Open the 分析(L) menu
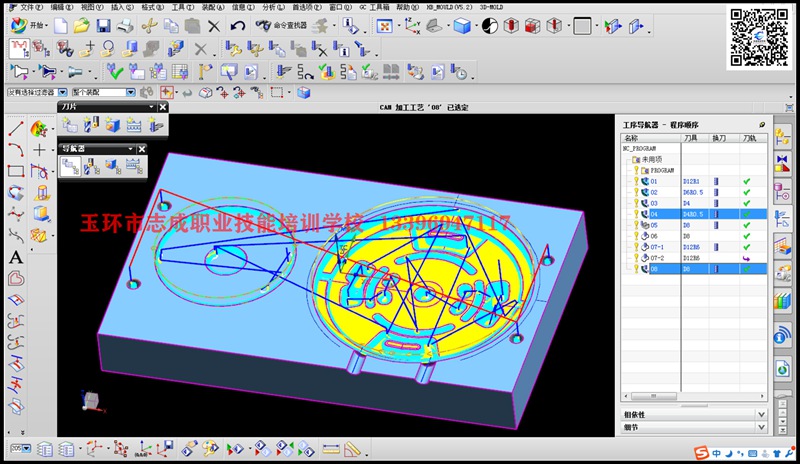This screenshot has width=800, height=464. (x=273, y=8)
